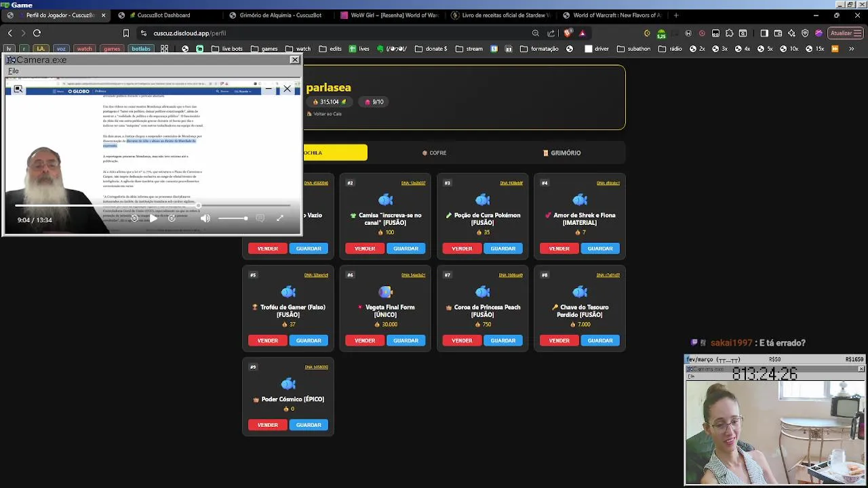Open the 'formatação' bookmark folder
The image size is (868, 488).
click(x=539, y=48)
